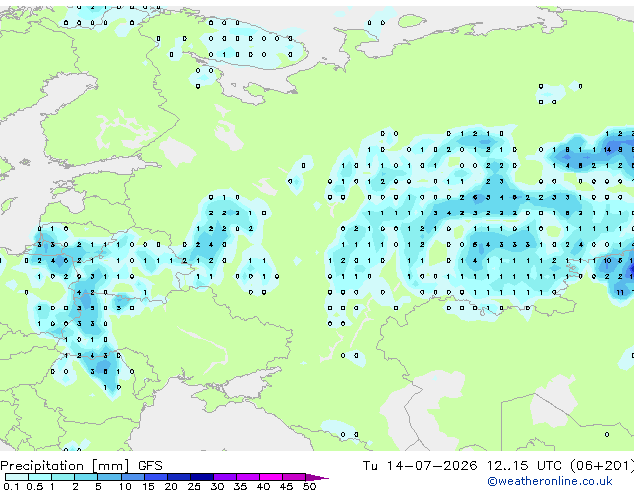Open the weatheronline.co.uk copyright link

coord(550,481)
